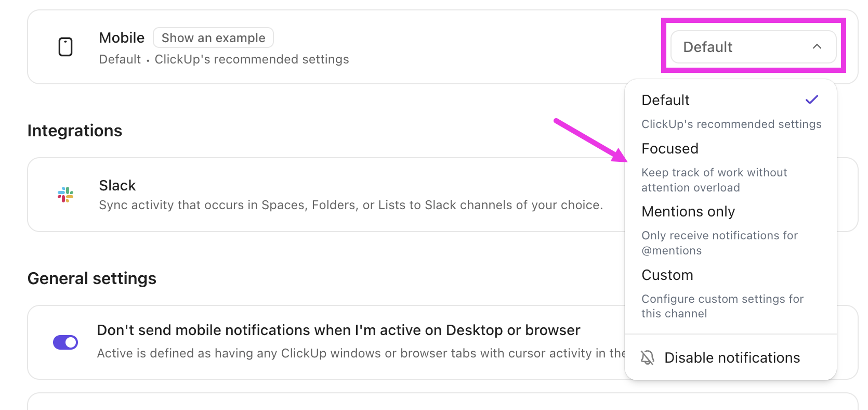This screenshot has width=868, height=410.
Task: Collapse the menu using the chevron arrow
Action: point(817,47)
